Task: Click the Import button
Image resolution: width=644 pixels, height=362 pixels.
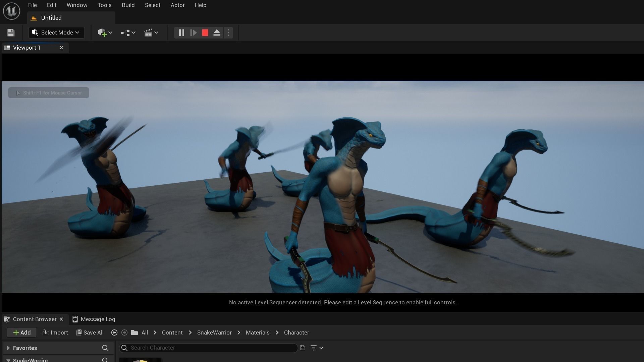Action: click(x=55, y=333)
